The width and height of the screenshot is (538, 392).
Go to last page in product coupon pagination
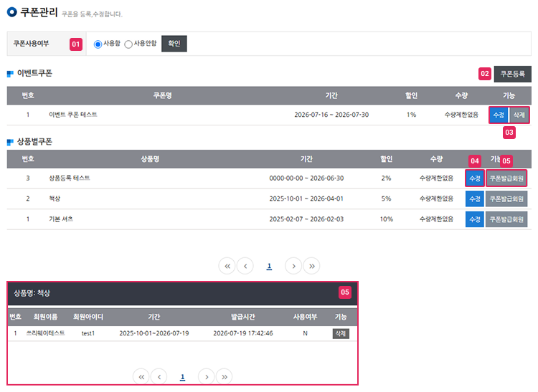pos(311,266)
